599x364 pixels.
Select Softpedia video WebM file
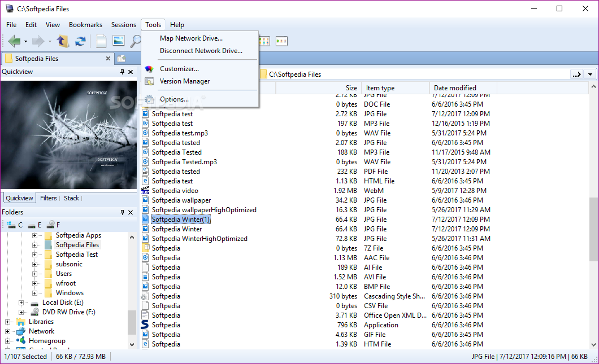175,191
